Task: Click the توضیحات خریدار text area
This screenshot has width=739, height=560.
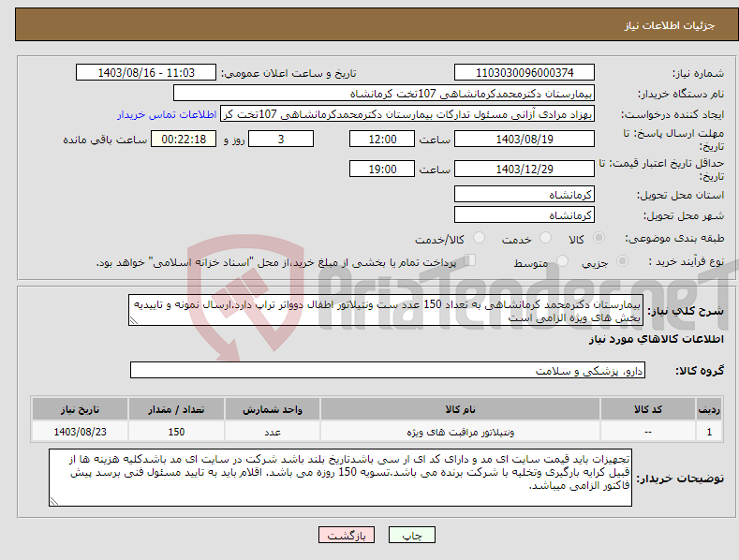Action: [340, 478]
